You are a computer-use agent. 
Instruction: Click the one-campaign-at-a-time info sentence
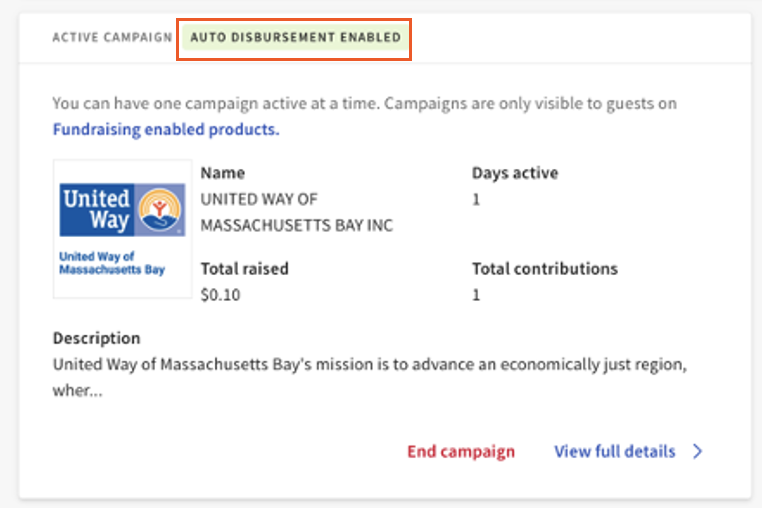[x=365, y=103]
